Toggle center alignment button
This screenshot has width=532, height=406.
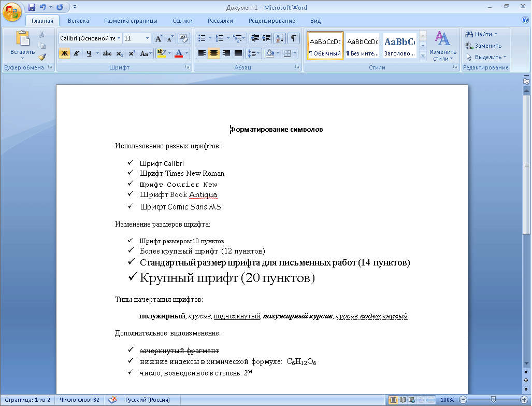pos(214,53)
